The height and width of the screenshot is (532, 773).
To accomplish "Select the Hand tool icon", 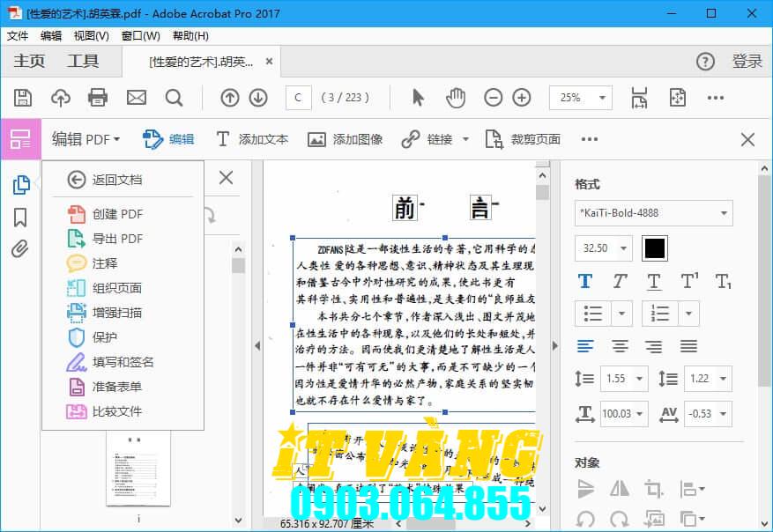I will [x=456, y=98].
